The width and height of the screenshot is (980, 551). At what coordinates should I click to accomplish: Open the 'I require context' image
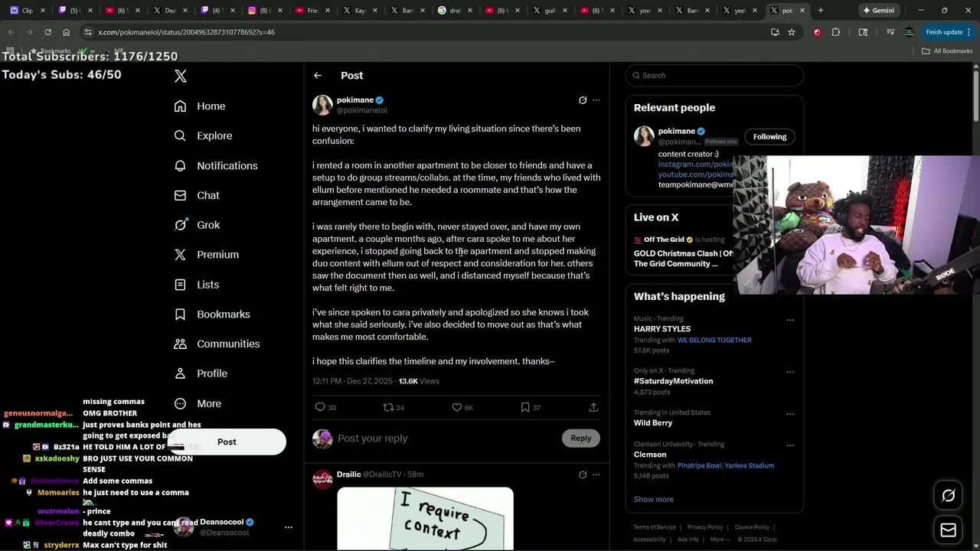pyautogui.click(x=425, y=518)
